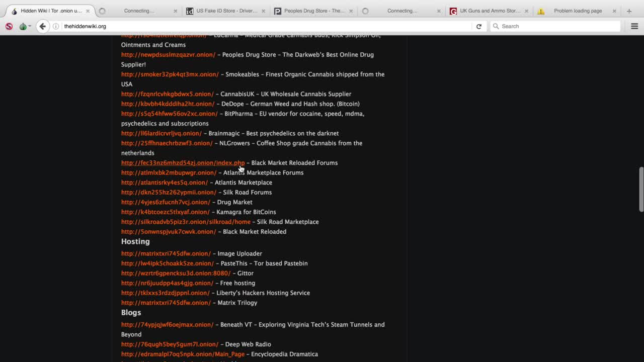Open the Gittor onion link
This screenshot has width=644, height=362.
(176, 273)
